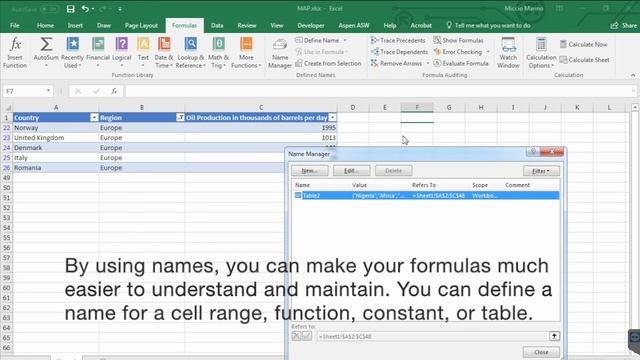
Task: Open More Functions menu
Action: pyautogui.click(x=246, y=53)
